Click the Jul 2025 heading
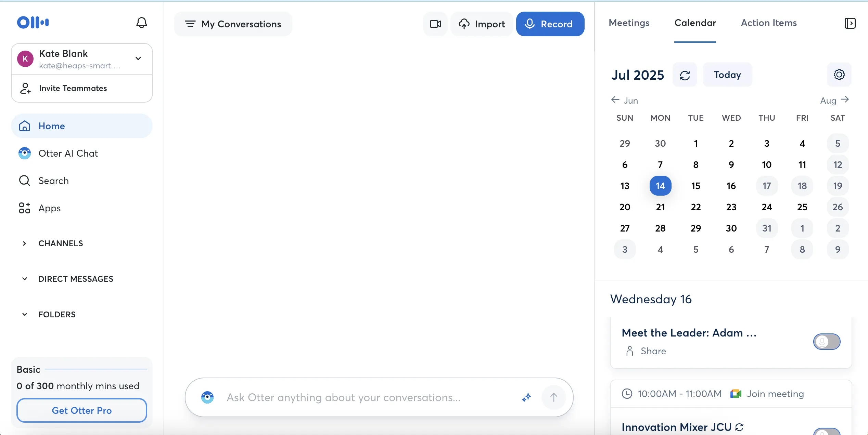The height and width of the screenshot is (435, 868). pos(638,75)
